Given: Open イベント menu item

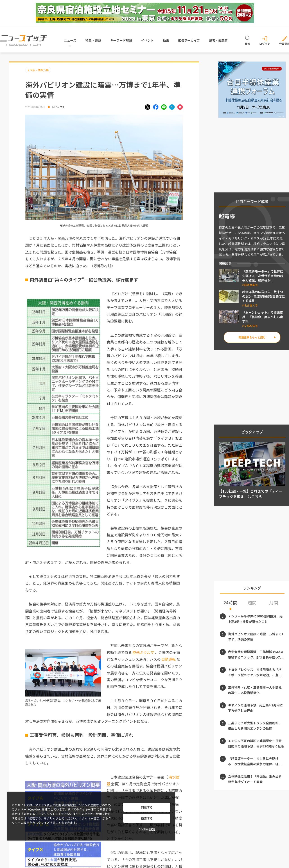Looking at the screenshot, I should click(x=147, y=41).
